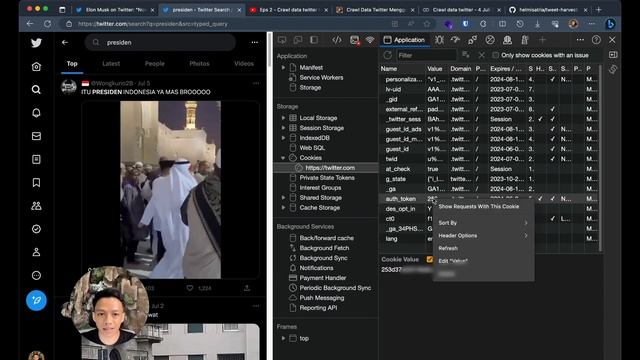
Task: Add DevTools tool with plus icon
Action: (x=542, y=40)
